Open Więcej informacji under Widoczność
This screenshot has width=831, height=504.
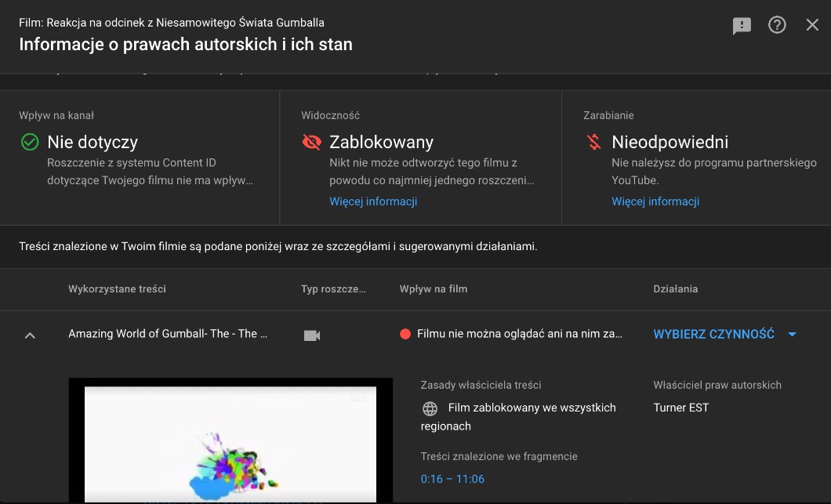373,201
